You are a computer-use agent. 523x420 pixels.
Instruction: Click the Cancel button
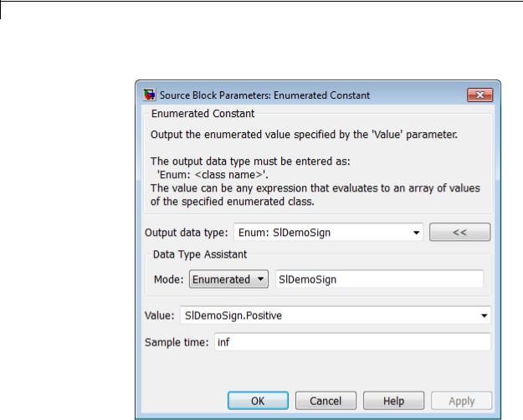coord(326,401)
